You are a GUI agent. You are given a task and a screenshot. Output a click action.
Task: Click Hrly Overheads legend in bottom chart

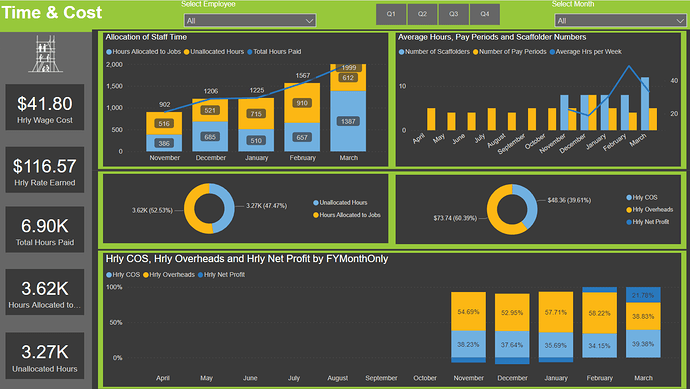[x=169, y=275]
